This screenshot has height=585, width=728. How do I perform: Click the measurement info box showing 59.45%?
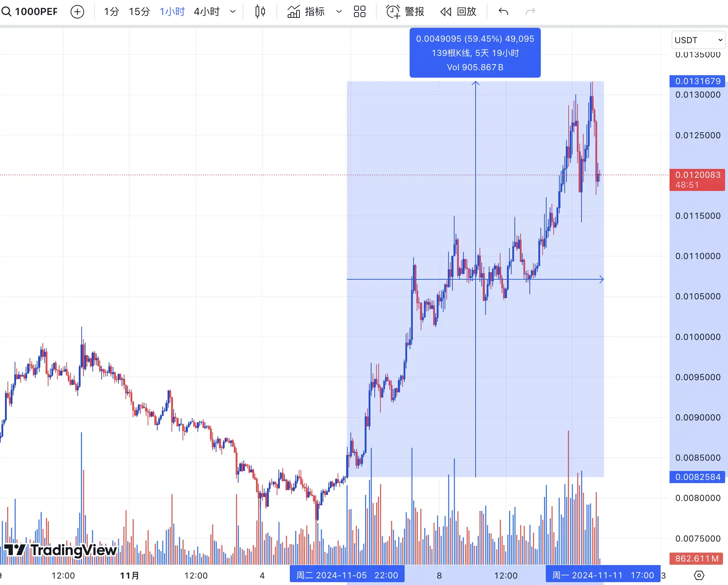[475, 53]
